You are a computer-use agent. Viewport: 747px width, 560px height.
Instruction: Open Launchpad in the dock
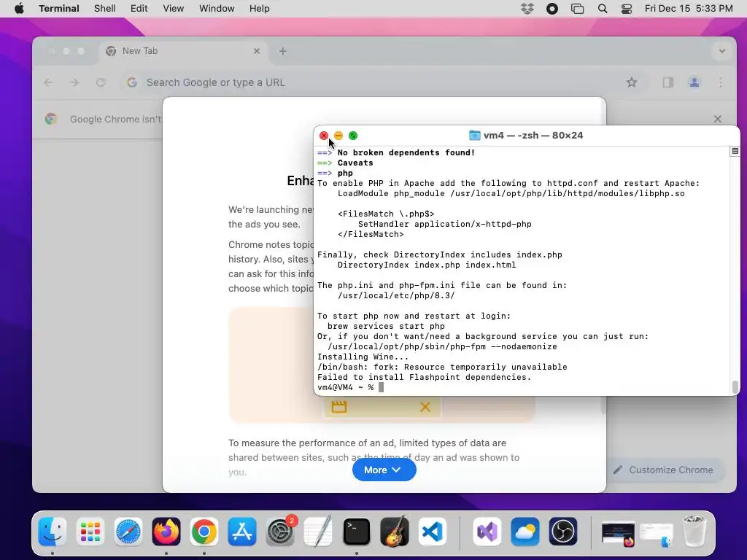pyautogui.click(x=90, y=532)
